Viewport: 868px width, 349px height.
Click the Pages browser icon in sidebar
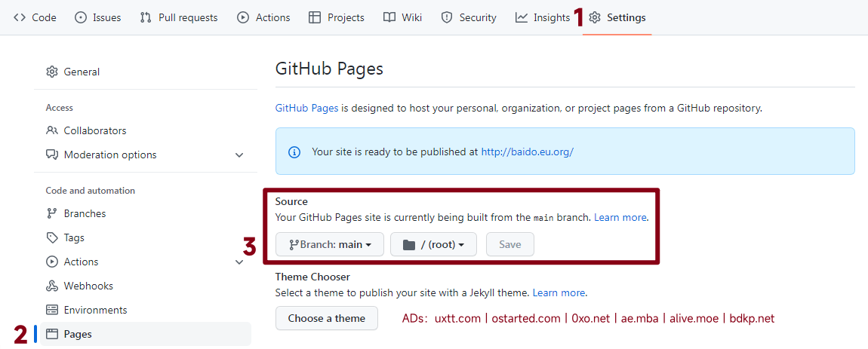[51, 334]
